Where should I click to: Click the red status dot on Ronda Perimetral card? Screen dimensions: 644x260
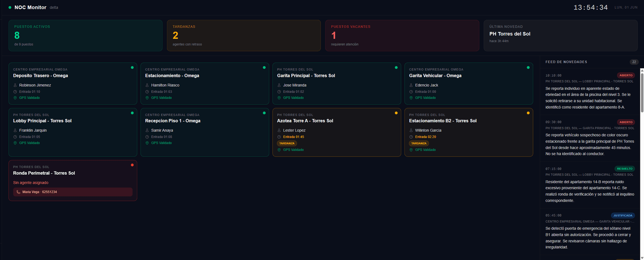[132, 165]
